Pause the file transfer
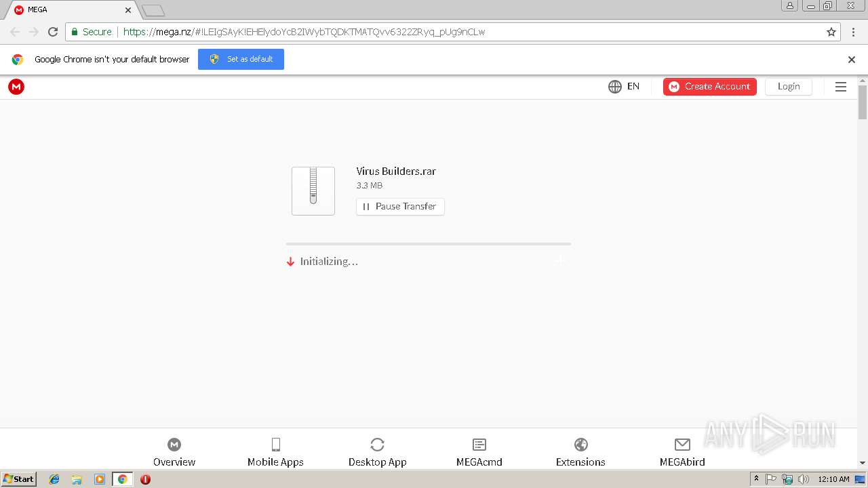 [400, 207]
